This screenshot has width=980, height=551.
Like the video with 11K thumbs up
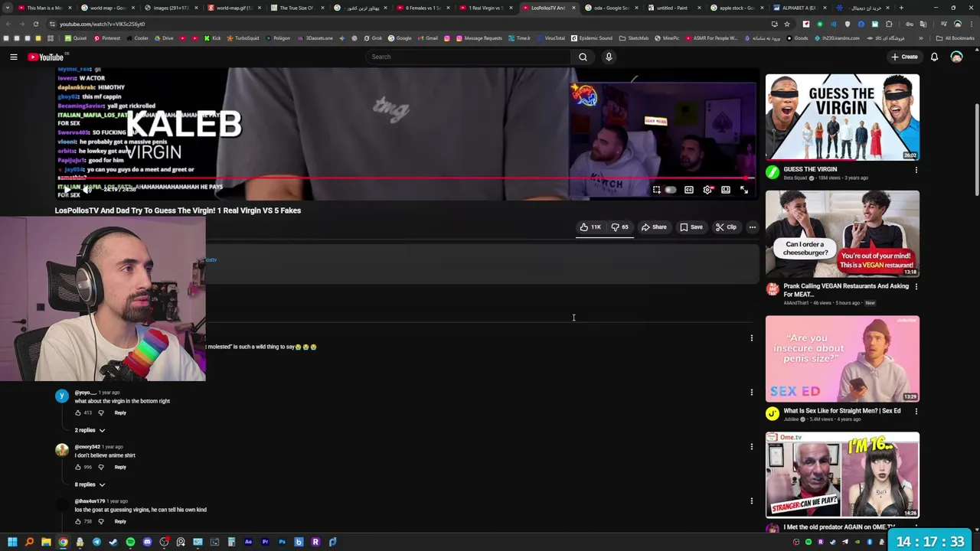click(590, 227)
